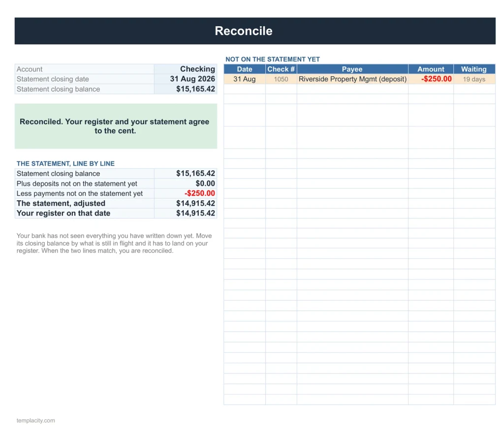
Task: Select the 31 Aug date cell
Action: 245,79
